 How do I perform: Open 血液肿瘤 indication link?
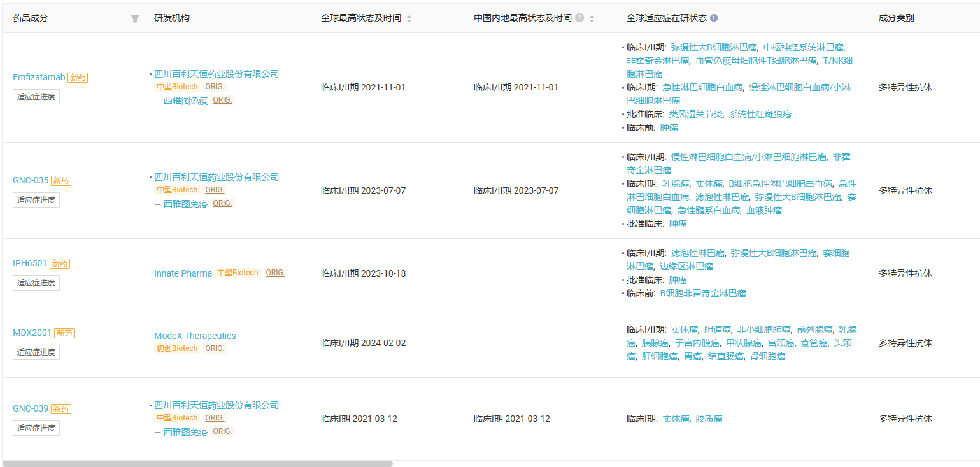(764, 210)
